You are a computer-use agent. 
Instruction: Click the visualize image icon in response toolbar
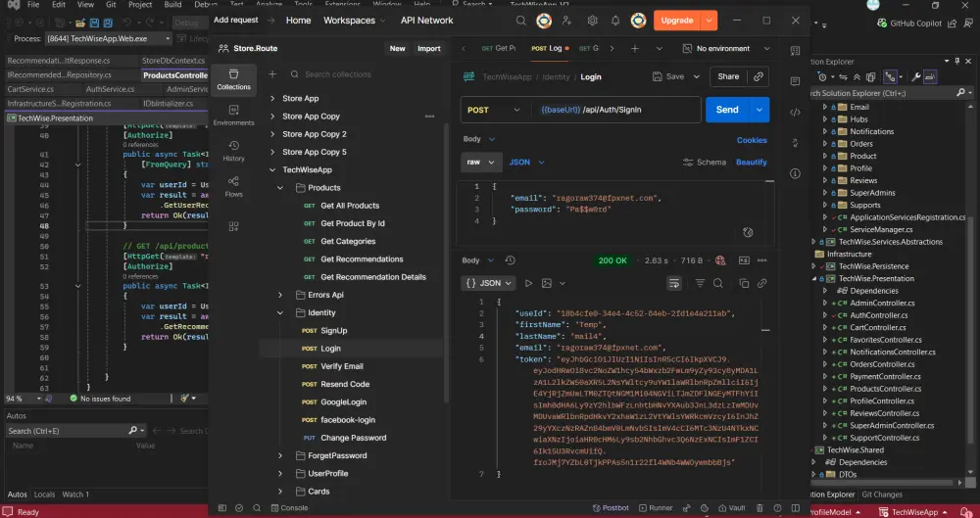[547, 284]
